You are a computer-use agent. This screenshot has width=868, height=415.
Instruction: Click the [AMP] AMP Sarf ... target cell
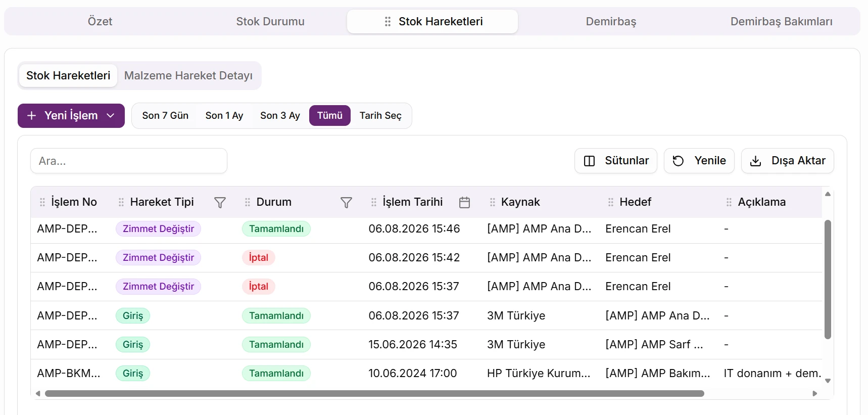654,345
